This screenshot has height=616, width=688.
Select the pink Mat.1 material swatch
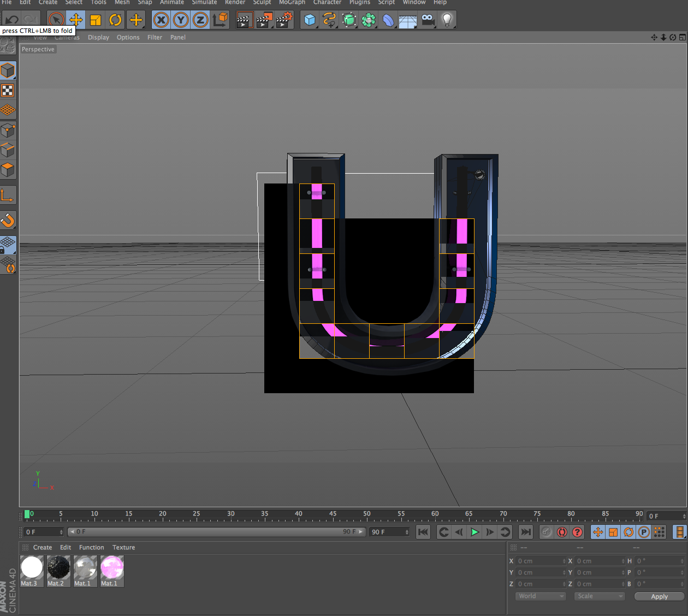click(112, 568)
